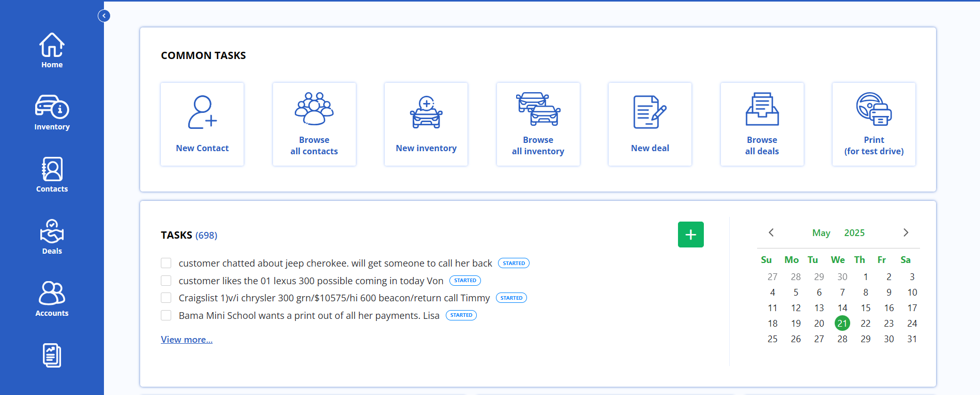Select May 18 in the calendar
Image resolution: width=980 pixels, height=395 pixels.
point(773,324)
